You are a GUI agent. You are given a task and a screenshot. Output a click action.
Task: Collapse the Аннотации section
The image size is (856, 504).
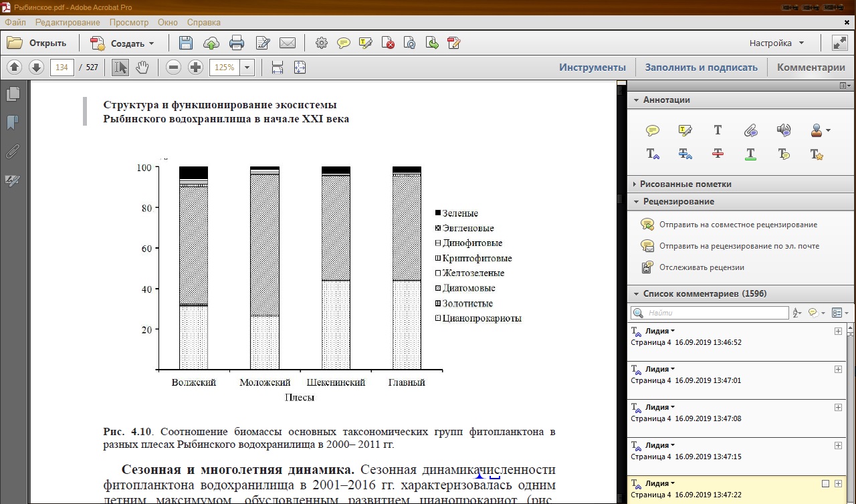click(x=636, y=100)
